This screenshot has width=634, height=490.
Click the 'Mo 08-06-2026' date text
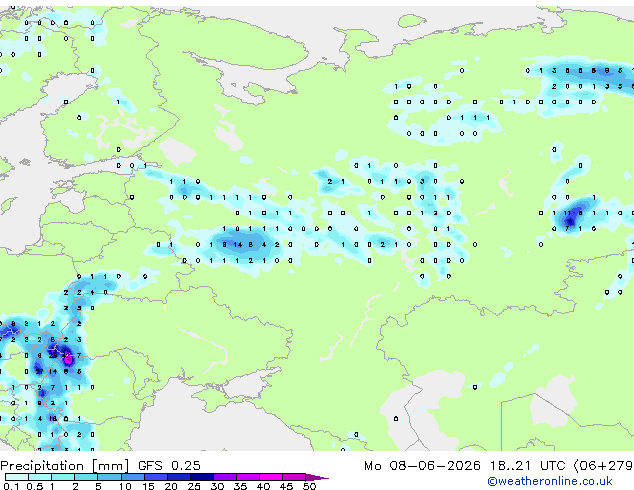422,465
